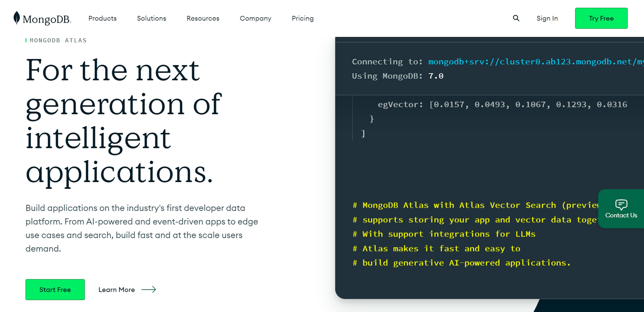Open the search icon overlay

pos(517,18)
